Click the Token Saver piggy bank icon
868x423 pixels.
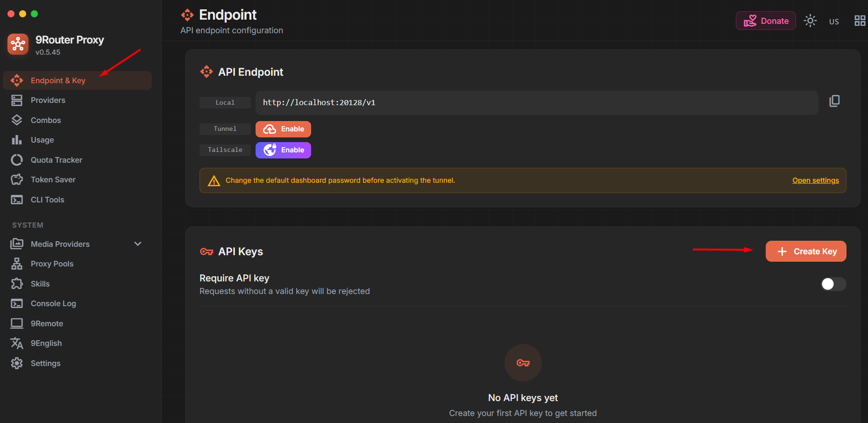[x=17, y=179]
